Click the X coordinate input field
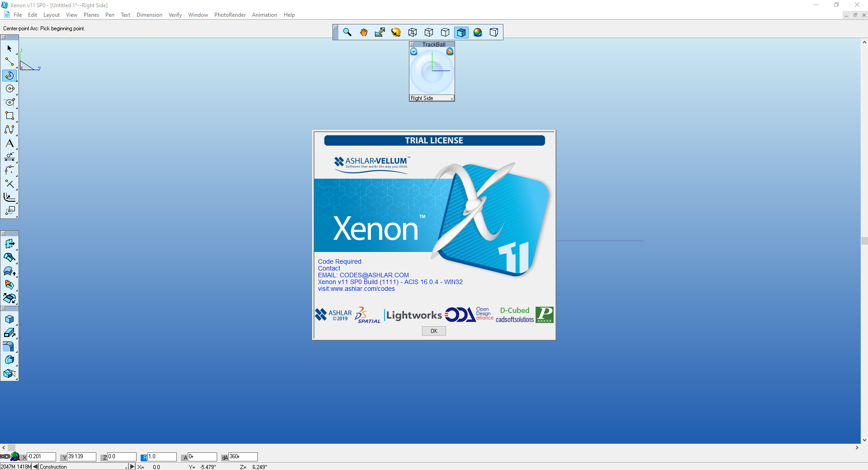 pos(41,457)
